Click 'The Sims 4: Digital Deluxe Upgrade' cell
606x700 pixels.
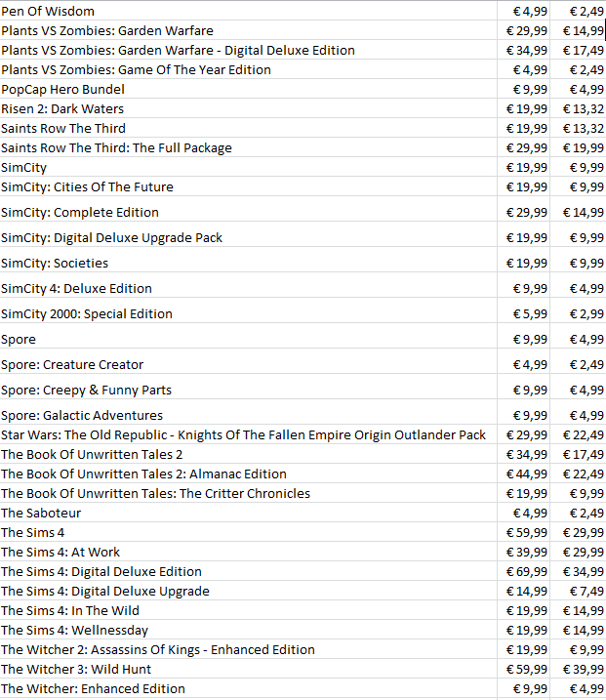(x=249, y=591)
